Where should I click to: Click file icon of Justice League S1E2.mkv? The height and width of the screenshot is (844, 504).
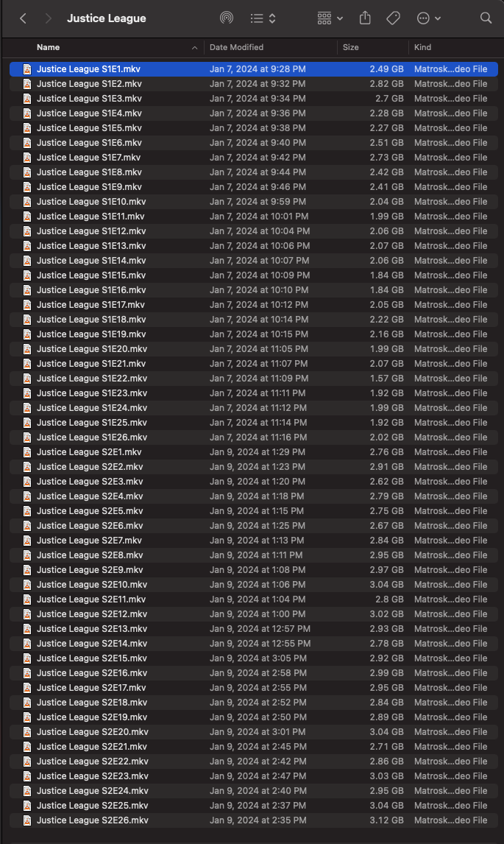pos(27,84)
